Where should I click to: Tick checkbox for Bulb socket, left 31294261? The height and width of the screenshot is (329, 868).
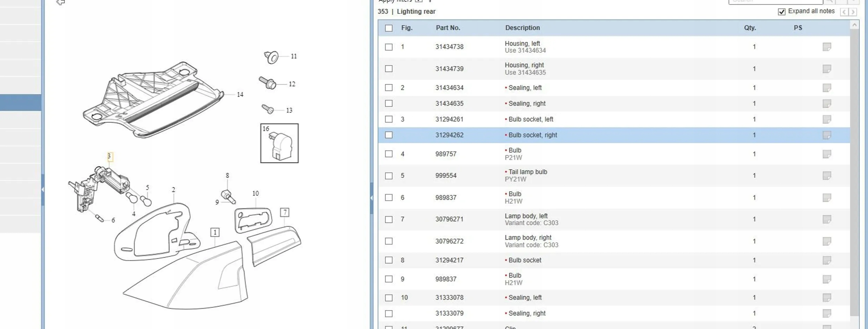pos(389,119)
